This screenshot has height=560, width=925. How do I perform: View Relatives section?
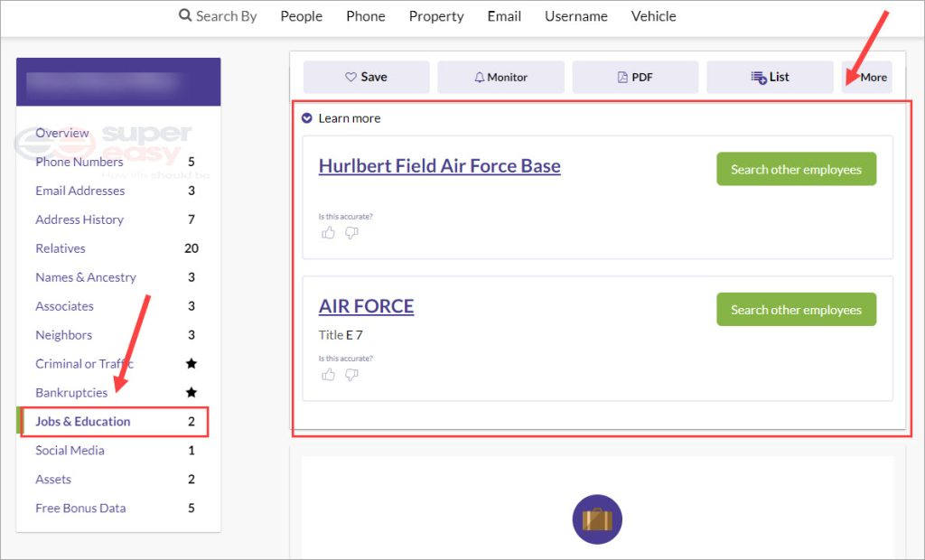click(x=61, y=248)
